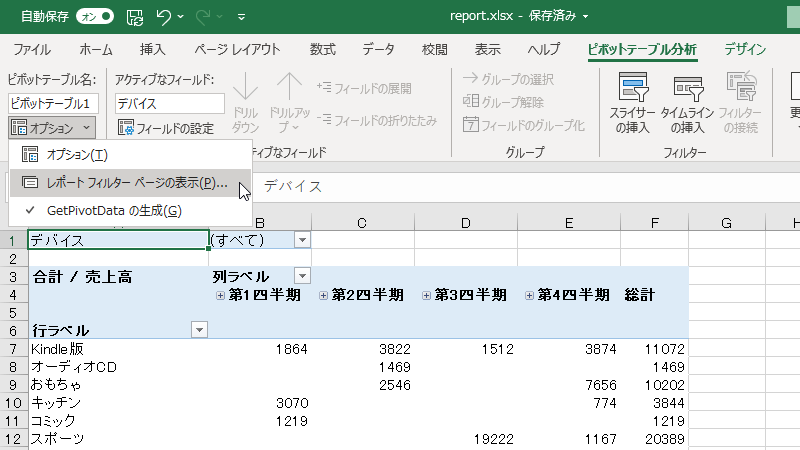Open the データ tab

tap(378, 49)
